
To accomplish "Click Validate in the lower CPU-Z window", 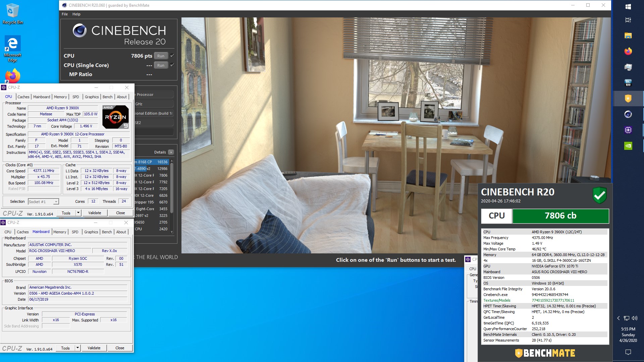I will tap(94, 348).
